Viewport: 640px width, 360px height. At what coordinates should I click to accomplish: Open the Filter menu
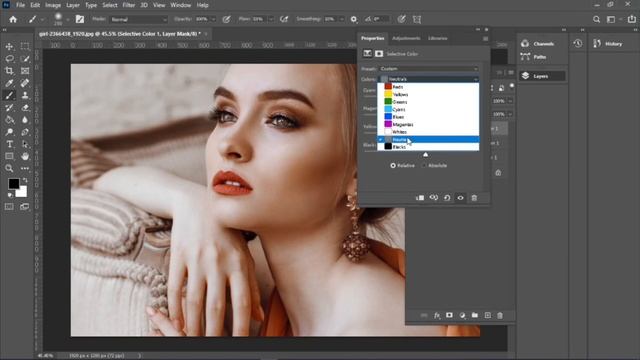(129, 5)
